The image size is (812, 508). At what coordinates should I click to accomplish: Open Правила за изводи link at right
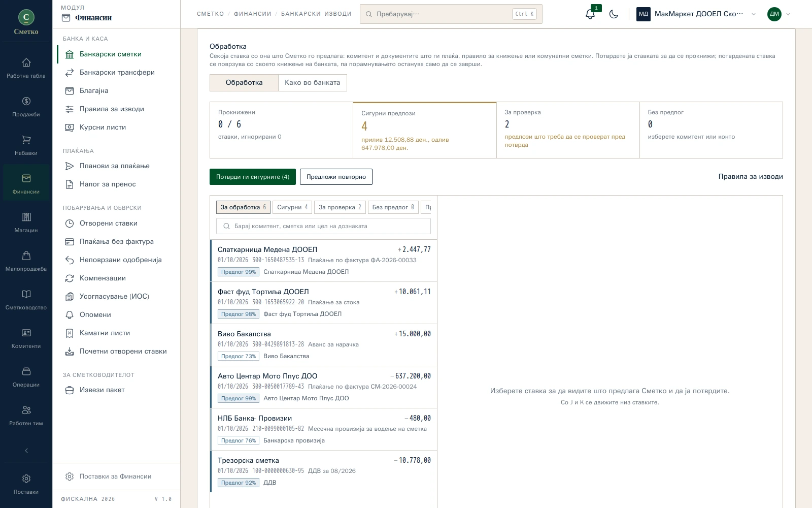coord(751,176)
